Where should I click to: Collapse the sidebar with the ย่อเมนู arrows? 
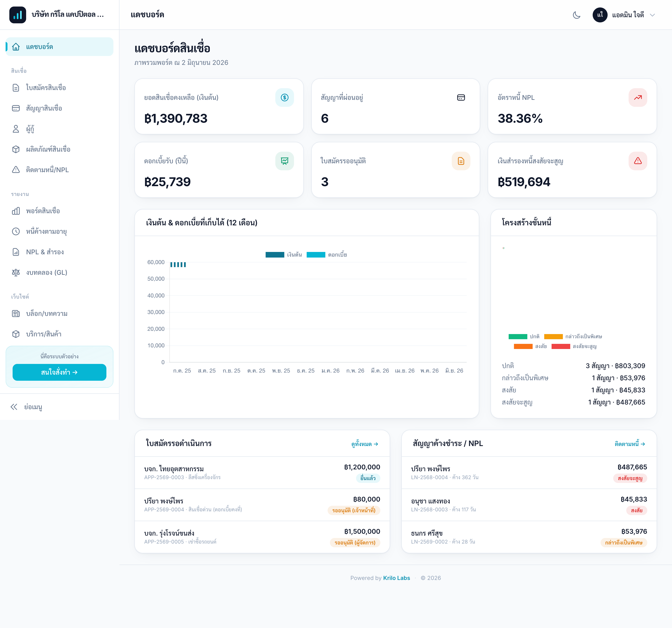point(26,407)
